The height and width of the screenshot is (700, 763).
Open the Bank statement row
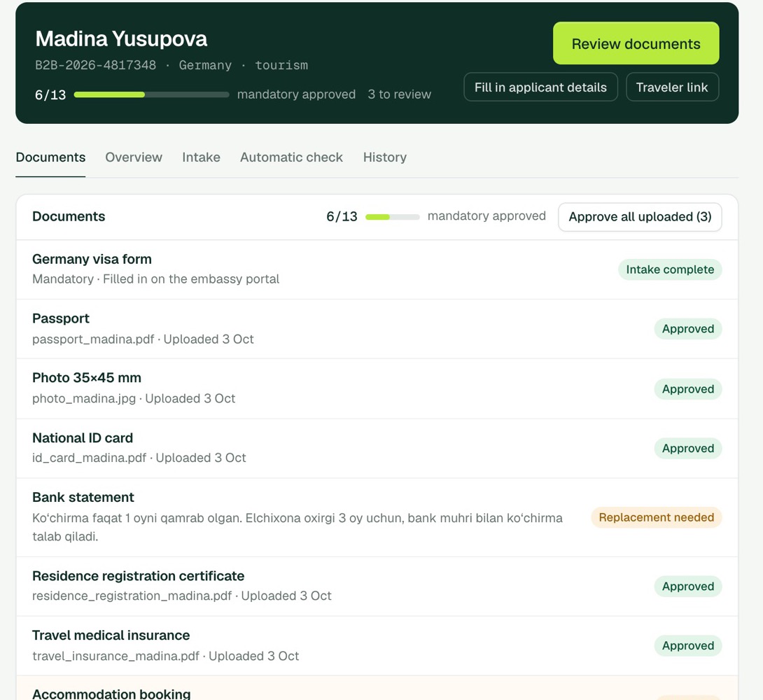(x=377, y=517)
